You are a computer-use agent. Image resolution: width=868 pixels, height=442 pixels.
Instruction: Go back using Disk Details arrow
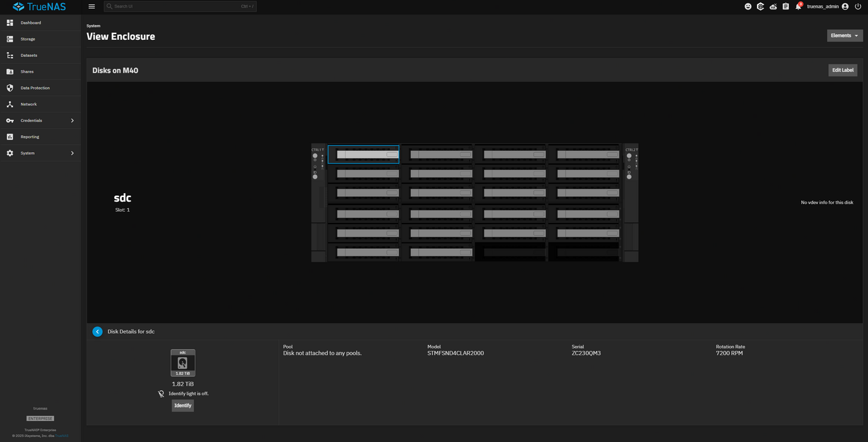coord(97,331)
